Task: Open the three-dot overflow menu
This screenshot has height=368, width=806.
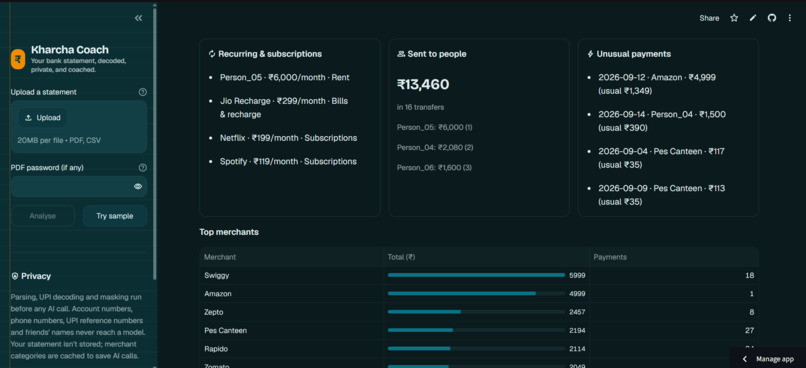Action: click(x=790, y=18)
